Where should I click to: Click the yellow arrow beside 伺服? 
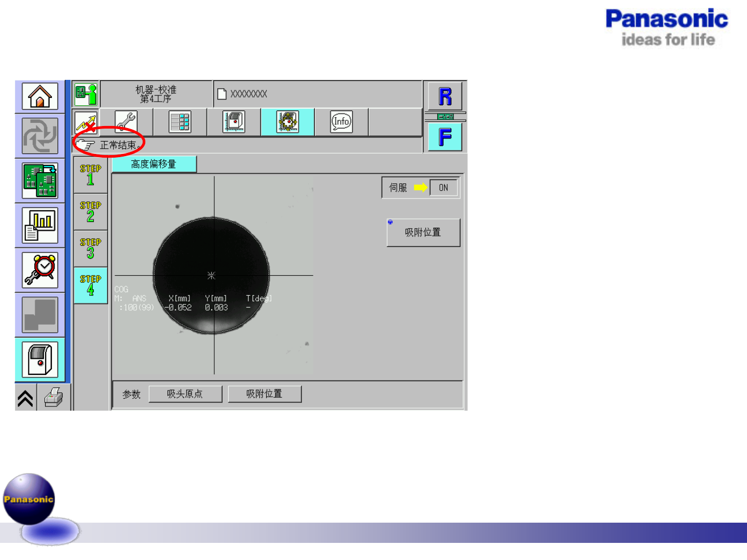421,188
